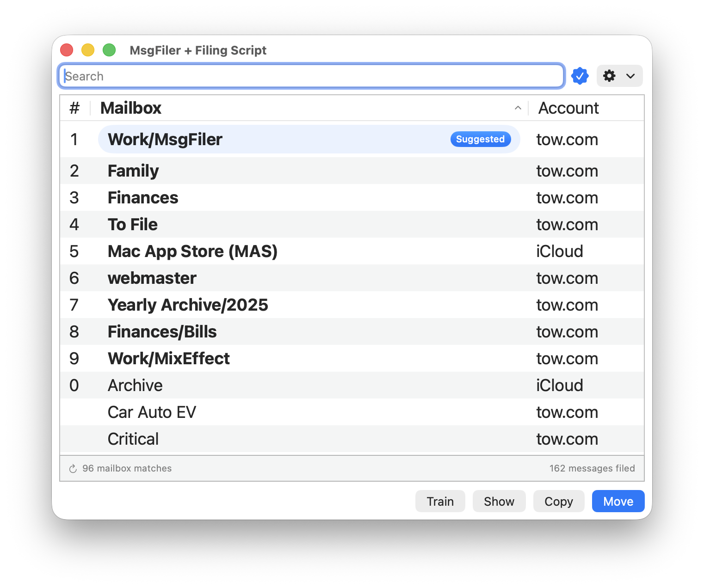Image resolution: width=704 pixels, height=588 pixels.
Task: Click the blue Suggested badge
Action: pyautogui.click(x=480, y=139)
